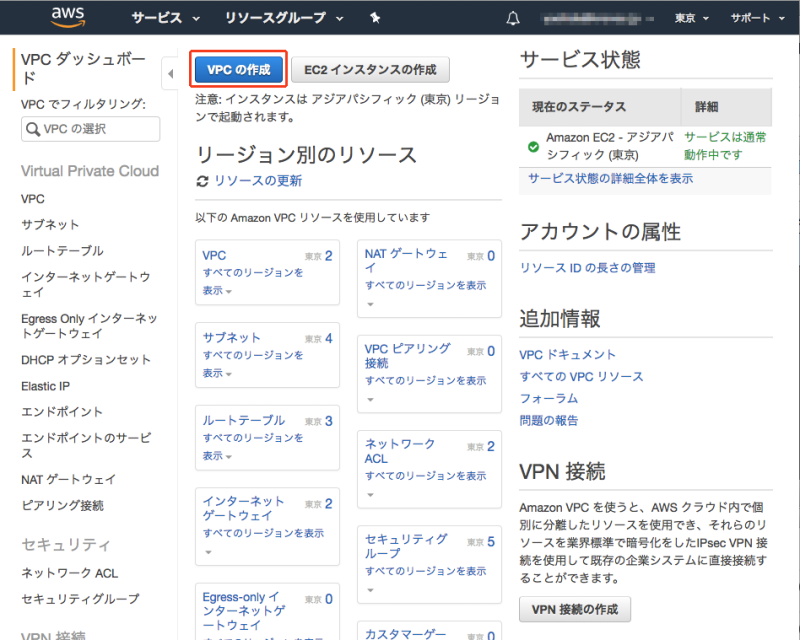Image resolution: width=800 pixels, height=640 pixels.
Task: Open the NAT ゲートウェイ card title
Action: [406, 260]
